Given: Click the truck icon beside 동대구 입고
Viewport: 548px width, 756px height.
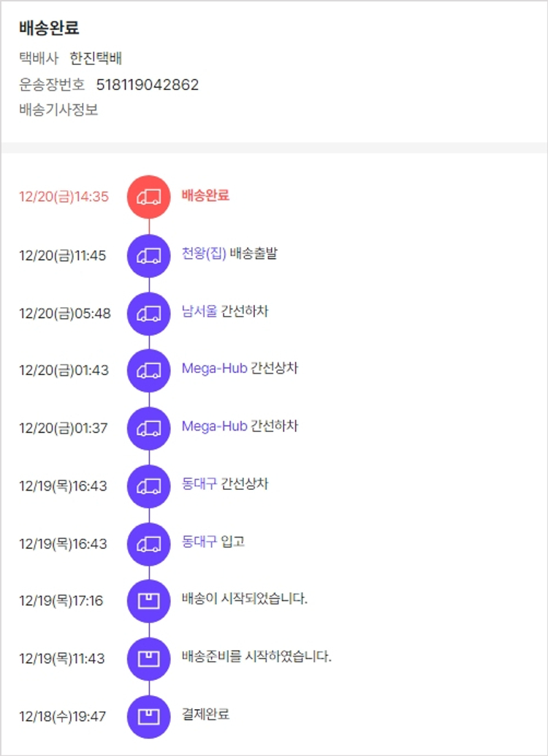Looking at the screenshot, I should click(149, 543).
